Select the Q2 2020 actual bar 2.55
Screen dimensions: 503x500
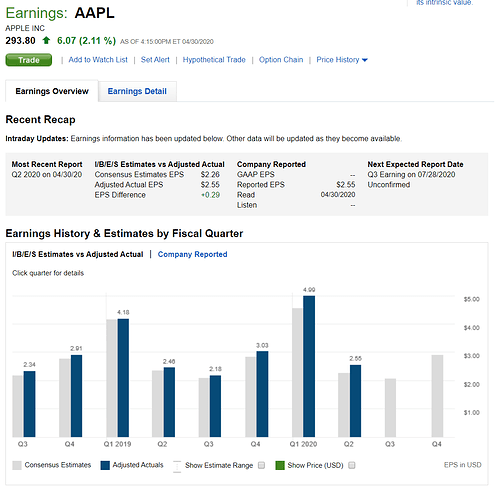[355, 401]
